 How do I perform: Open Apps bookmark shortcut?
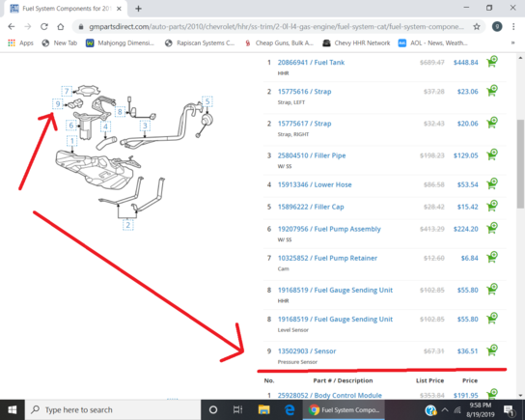[x=21, y=42]
